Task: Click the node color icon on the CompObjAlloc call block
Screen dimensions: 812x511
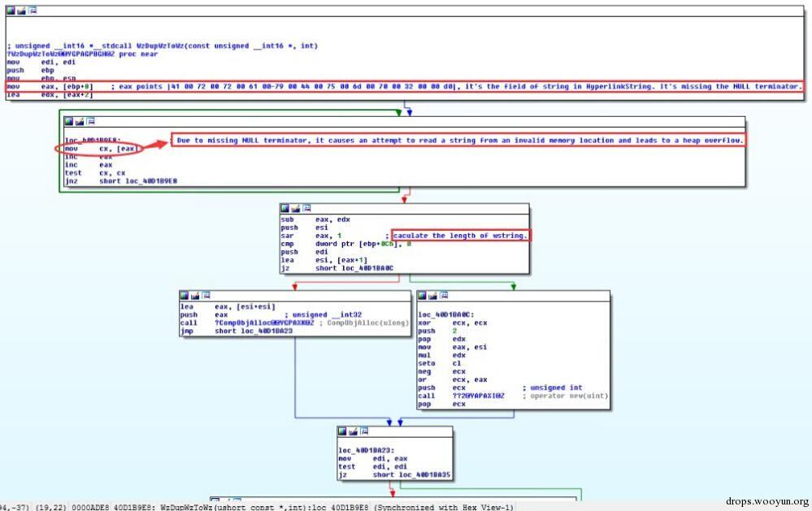Action: (185, 295)
